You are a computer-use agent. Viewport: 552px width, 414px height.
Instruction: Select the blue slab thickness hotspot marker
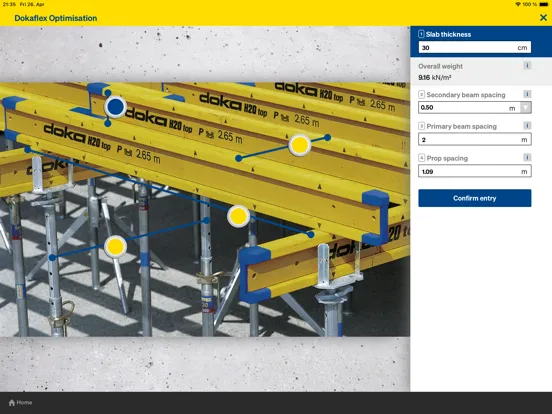pyautogui.click(x=115, y=107)
